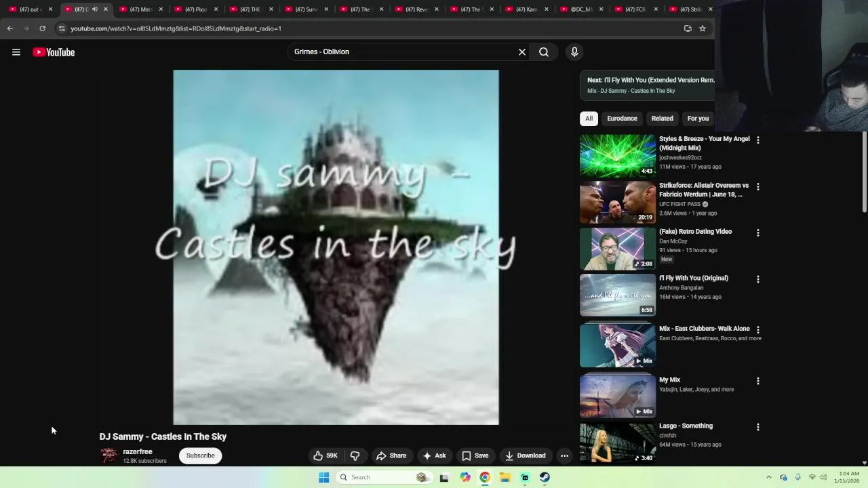Open more actions ellipsis under video
868x488 pixels.
pyautogui.click(x=564, y=455)
